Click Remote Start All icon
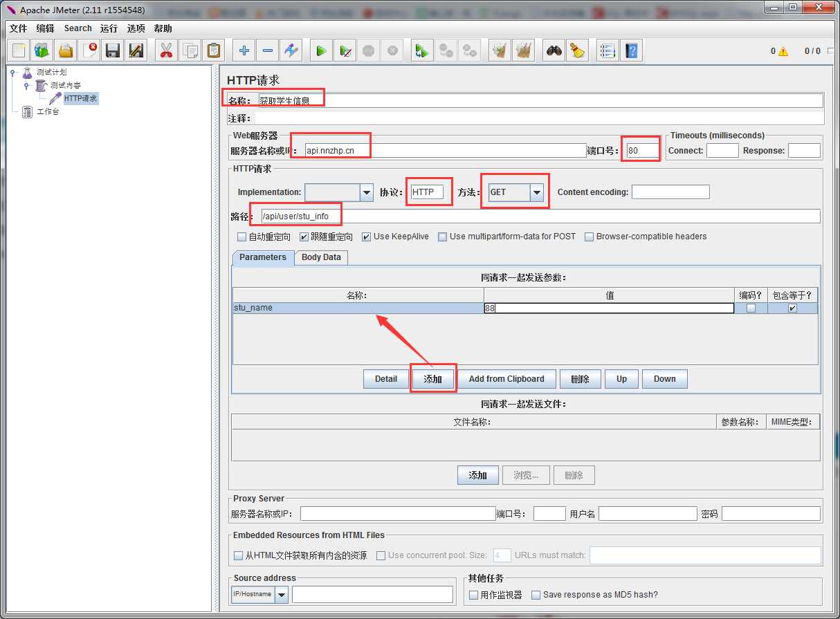This screenshot has height=619, width=840. 422,50
